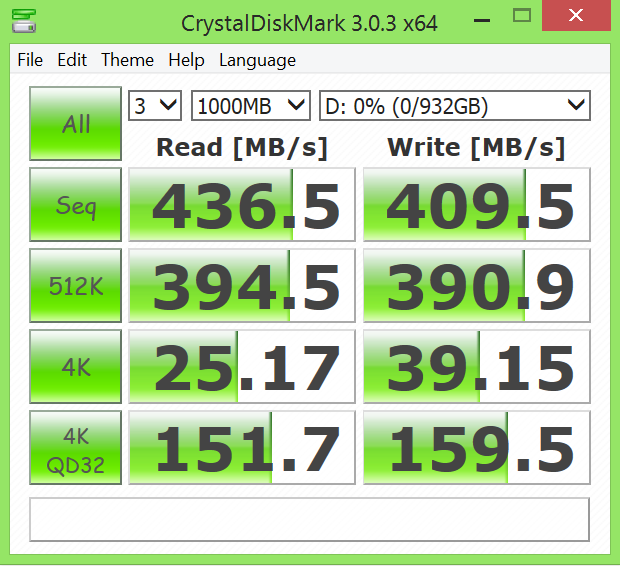The height and width of the screenshot is (566, 620).
Task: Open the Theme menu
Action: (127, 60)
